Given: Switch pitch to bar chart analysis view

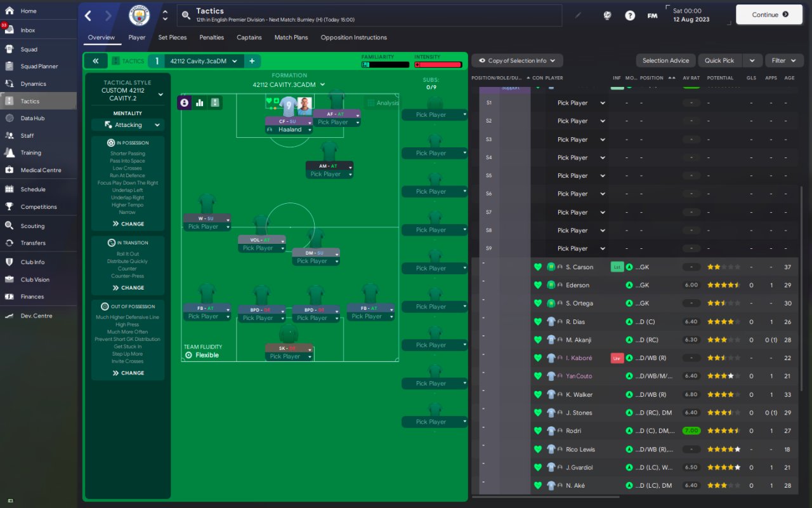Looking at the screenshot, I should 200,102.
